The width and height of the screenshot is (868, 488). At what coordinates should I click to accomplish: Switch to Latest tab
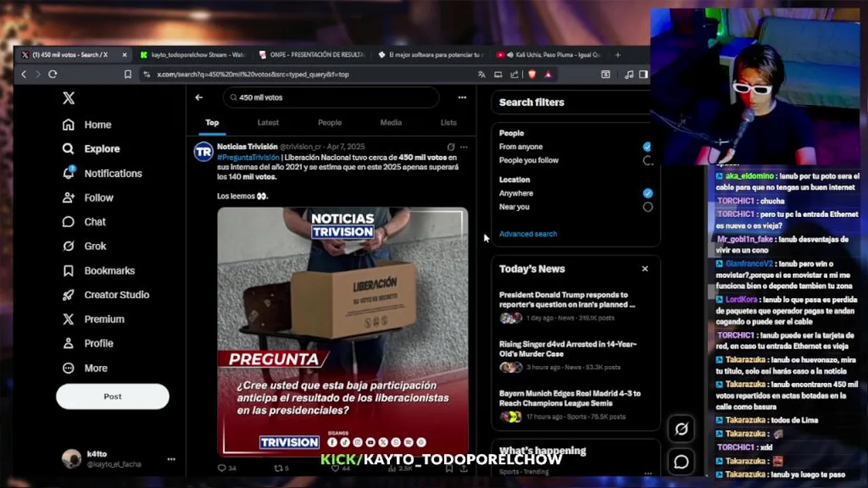click(x=268, y=123)
